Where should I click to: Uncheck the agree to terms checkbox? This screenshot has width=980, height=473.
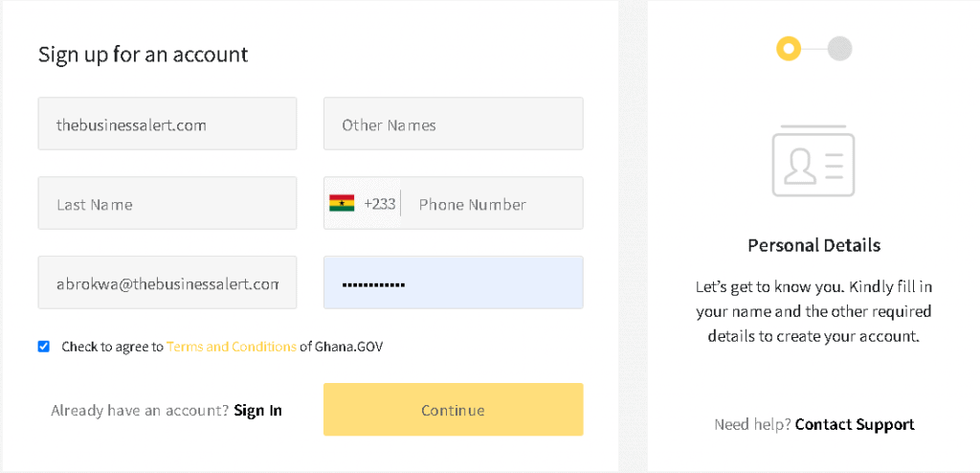click(x=44, y=347)
